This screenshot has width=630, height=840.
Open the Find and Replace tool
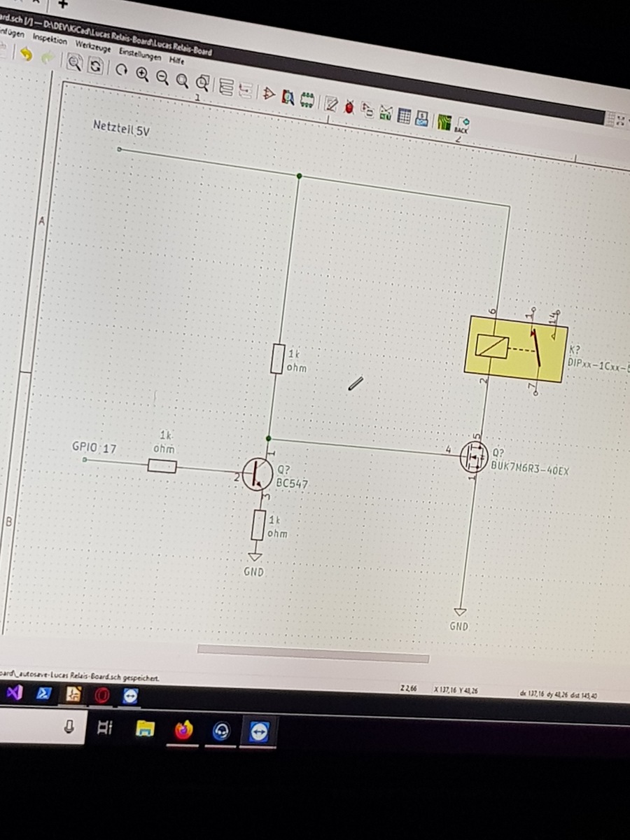95,66
